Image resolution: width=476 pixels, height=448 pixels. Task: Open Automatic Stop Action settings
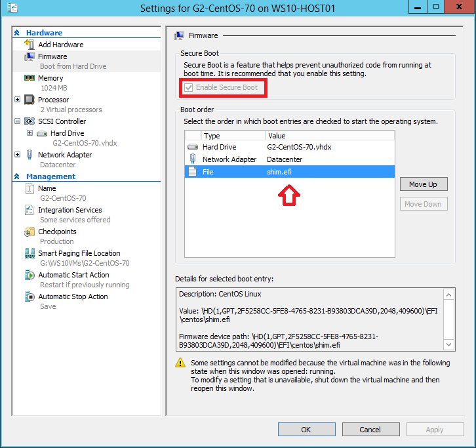[x=73, y=296]
